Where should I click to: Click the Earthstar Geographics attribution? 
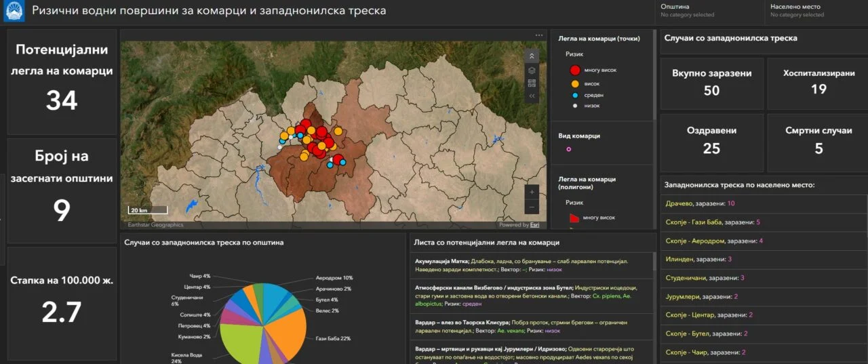(155, 225)
